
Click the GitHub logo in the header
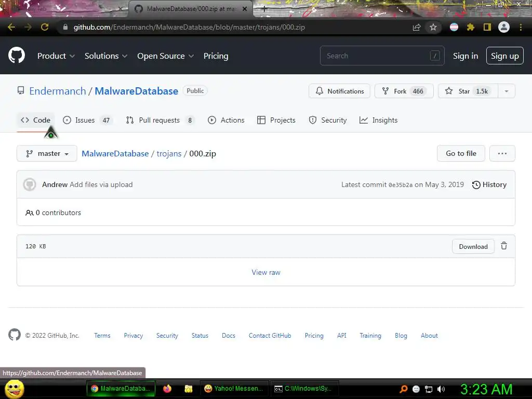click(x=17, y=56)
